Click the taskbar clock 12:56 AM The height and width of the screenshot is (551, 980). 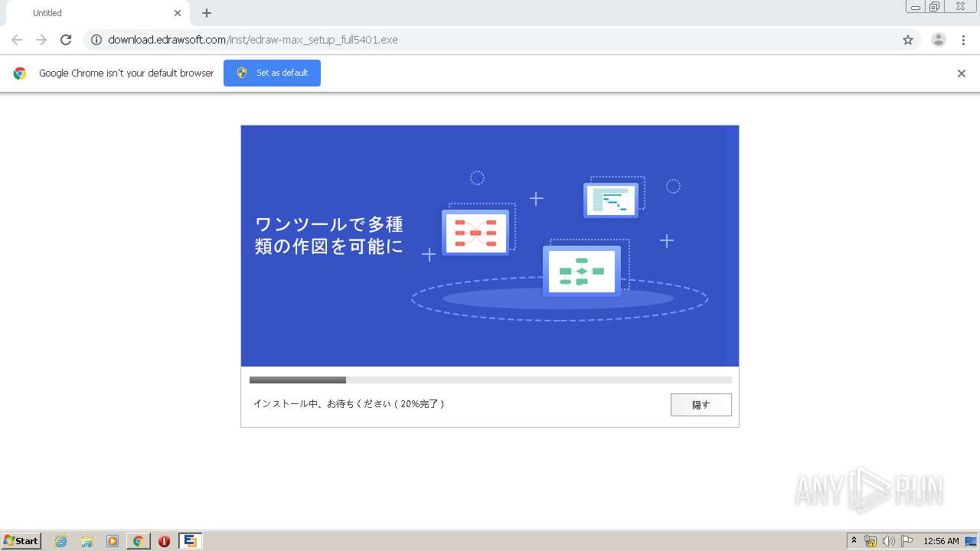click(x=941, y=541)
